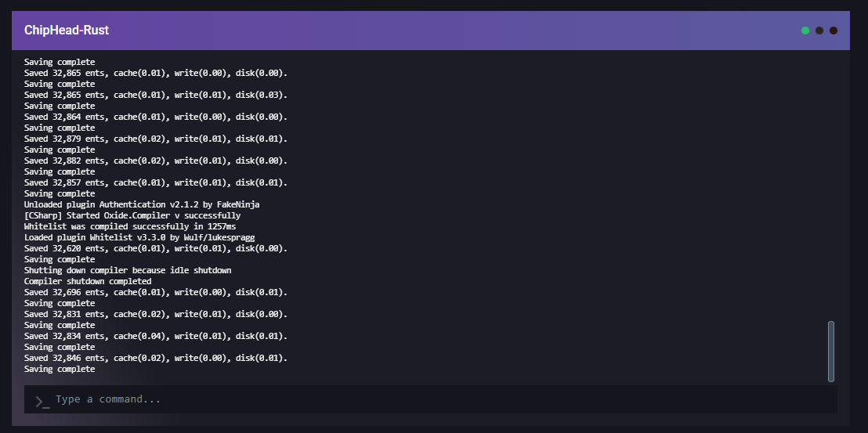The image size is (868, 433).
Task: Click the command prompt arrow icon
Action: point(42,400)
